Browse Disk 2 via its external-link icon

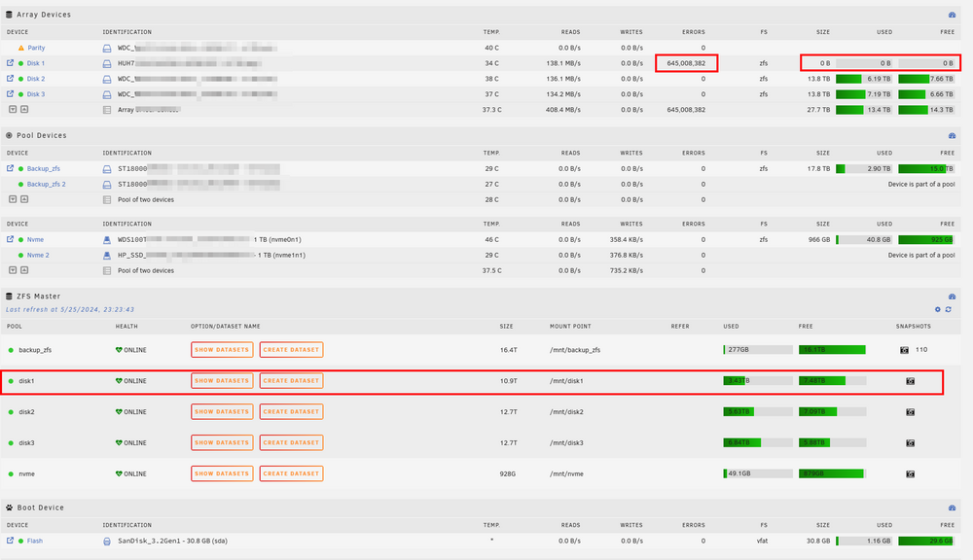coord(10,78)
